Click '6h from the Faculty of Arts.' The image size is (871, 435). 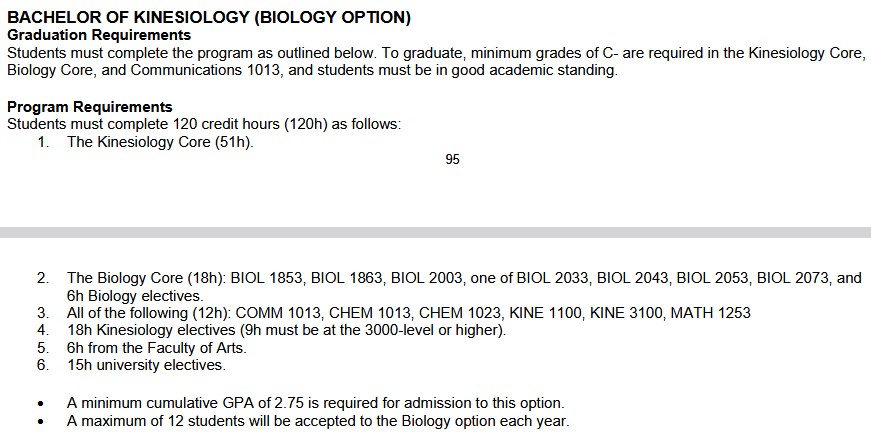[x=157, y=348]
